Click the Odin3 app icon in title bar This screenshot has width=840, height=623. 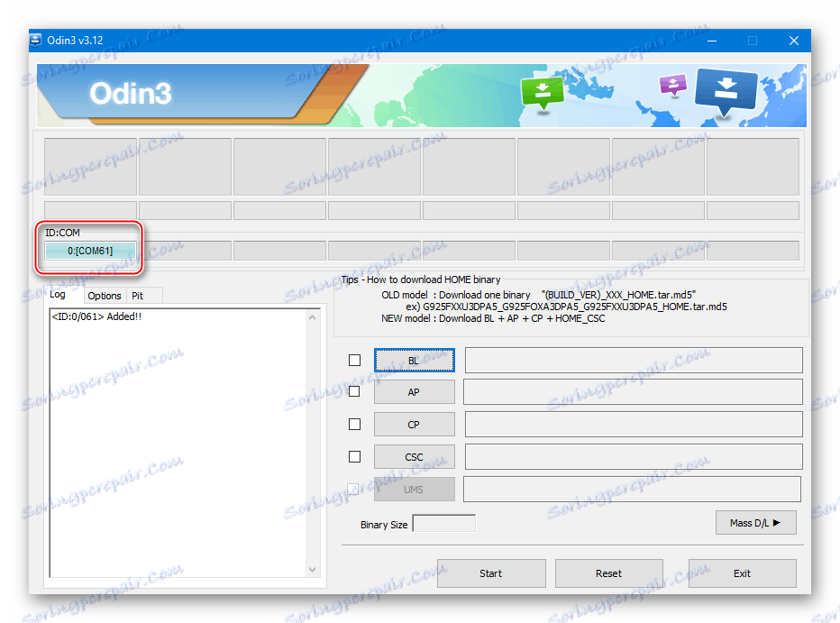(35, 41)
